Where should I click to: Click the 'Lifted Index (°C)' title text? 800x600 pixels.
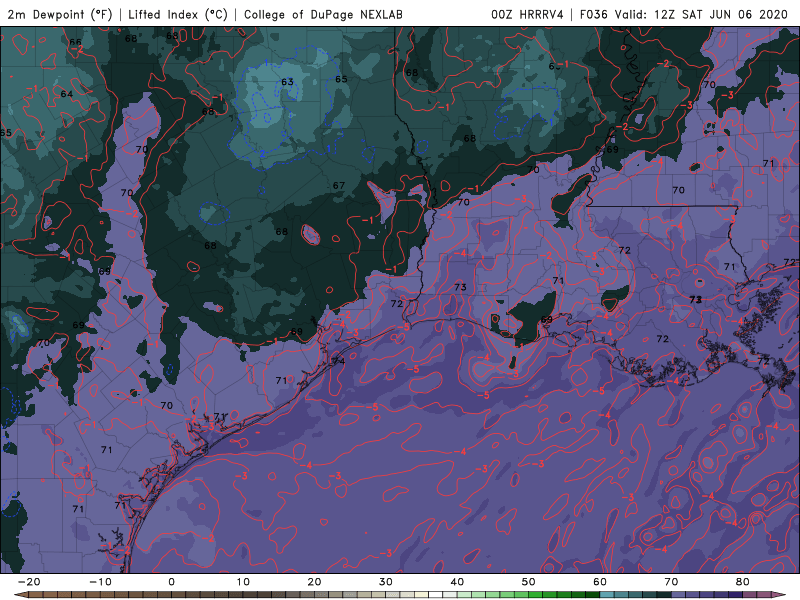[x=178, y=14]
